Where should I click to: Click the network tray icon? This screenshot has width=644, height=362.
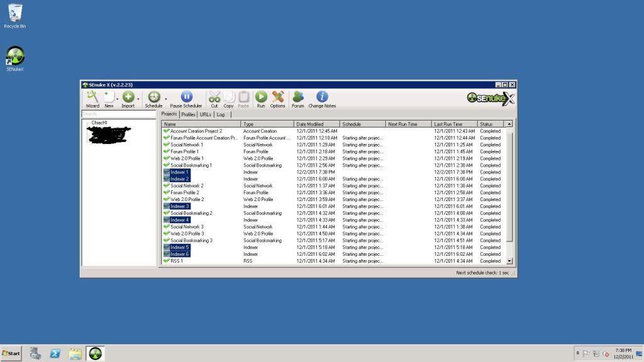[596, 354]
